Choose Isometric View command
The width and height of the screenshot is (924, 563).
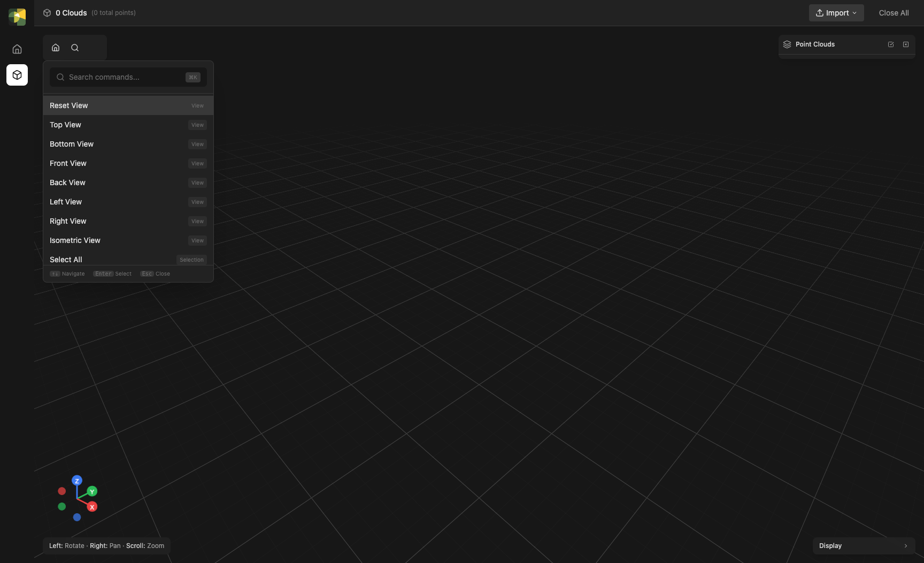pos(128,240)
